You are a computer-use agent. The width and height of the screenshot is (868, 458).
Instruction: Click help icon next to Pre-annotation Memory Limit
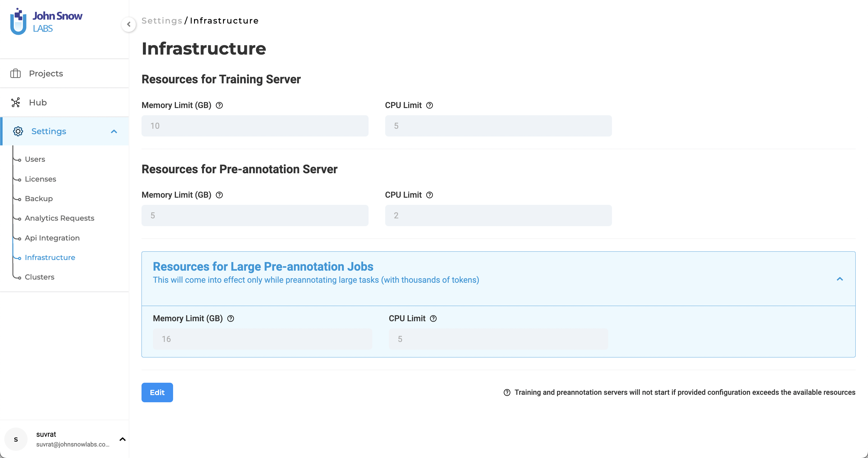pyautogui.click(x=219, y=195)
